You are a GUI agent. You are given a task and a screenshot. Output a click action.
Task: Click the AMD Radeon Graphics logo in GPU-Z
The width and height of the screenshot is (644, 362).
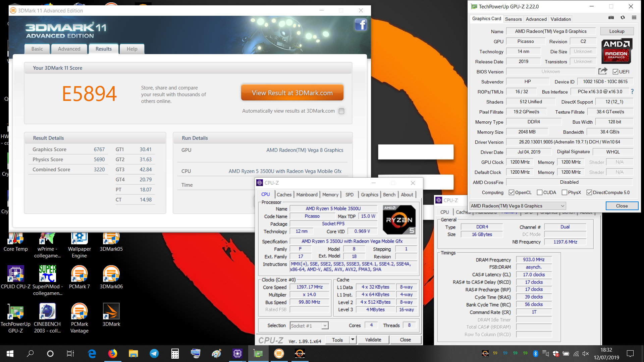(x=616, y=51)
